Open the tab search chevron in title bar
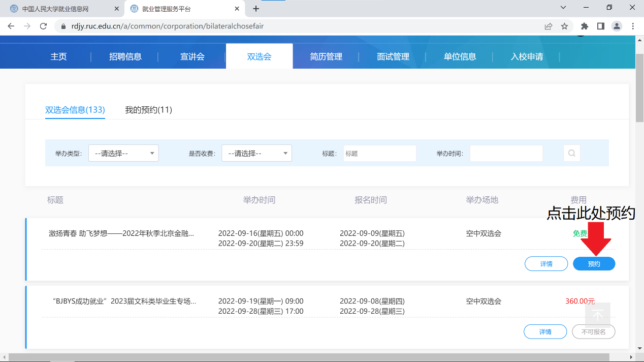Viewport: 644px width, 362px height. coord(563,8)
